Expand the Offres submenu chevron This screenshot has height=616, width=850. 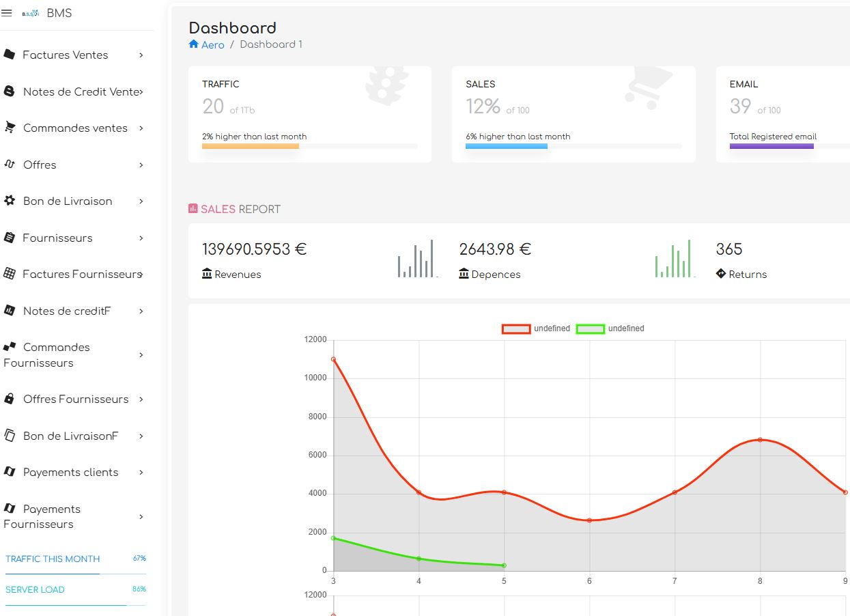click(x=141, y=165)
